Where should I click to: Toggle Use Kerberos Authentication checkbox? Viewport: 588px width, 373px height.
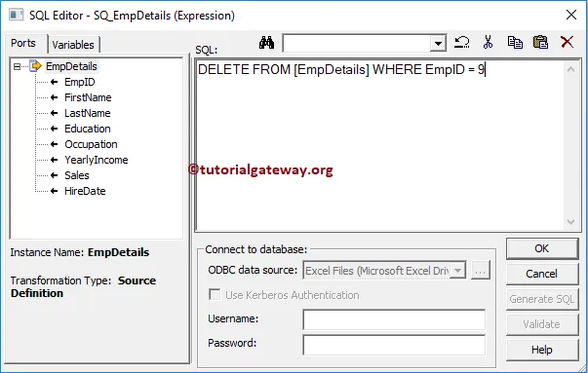215,294
